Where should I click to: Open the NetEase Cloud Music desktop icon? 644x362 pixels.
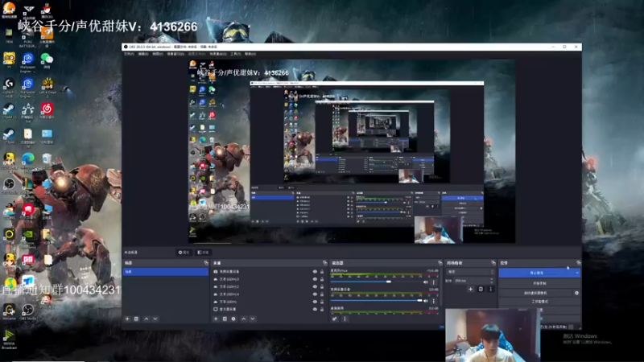pos(47,111)
